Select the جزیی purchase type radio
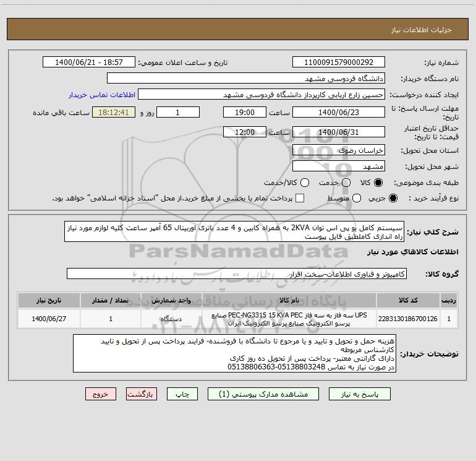The width and height of the screenshot is (476, 461). (393, 198)
